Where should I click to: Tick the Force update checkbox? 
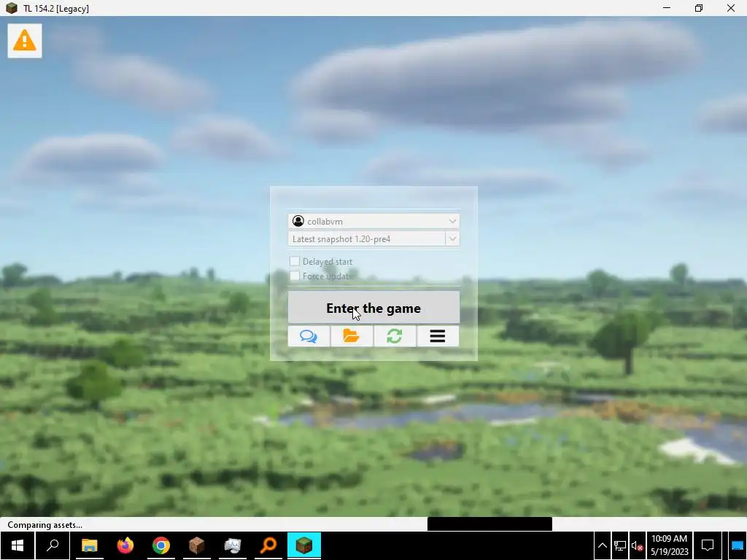coord(295,276)
